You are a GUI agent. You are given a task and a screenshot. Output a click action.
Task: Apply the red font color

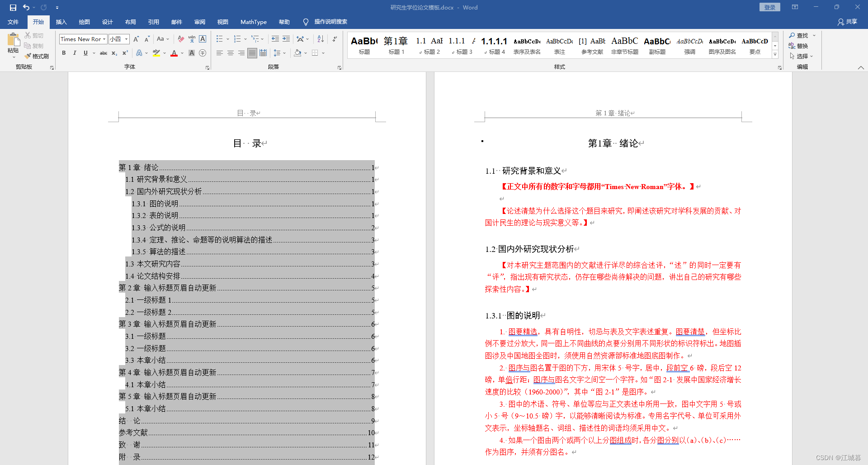click(x=174, y=53)
